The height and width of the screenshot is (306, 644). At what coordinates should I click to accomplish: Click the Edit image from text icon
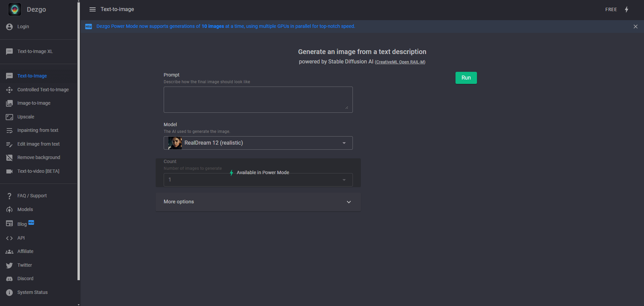click(x=9, y=144)
